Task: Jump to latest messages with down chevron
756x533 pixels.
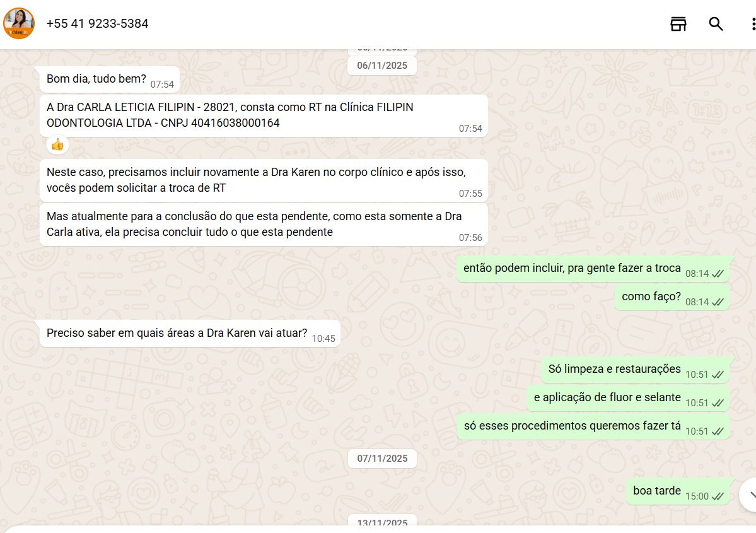Action: click(x=750, y=495)
